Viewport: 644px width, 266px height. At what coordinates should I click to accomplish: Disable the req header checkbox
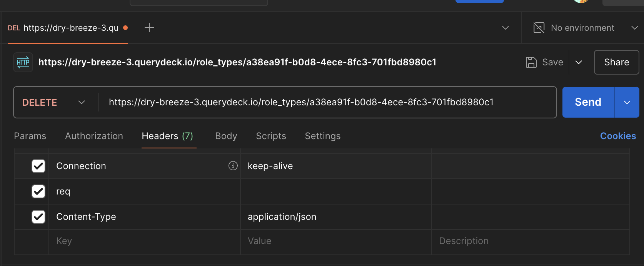tap(38, 191)
